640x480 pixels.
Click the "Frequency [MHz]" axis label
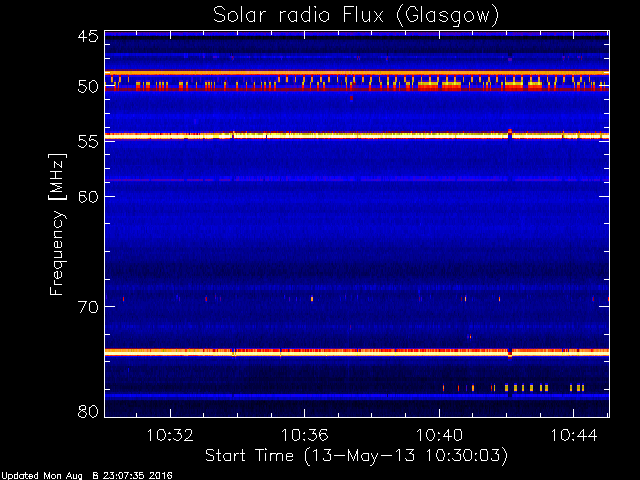point(57,224)
